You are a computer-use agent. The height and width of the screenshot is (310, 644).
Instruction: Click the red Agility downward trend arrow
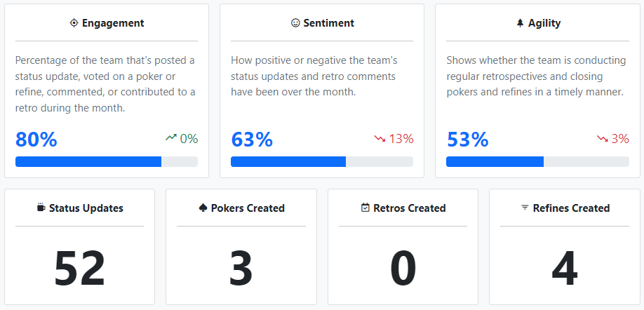click(603, 139)
